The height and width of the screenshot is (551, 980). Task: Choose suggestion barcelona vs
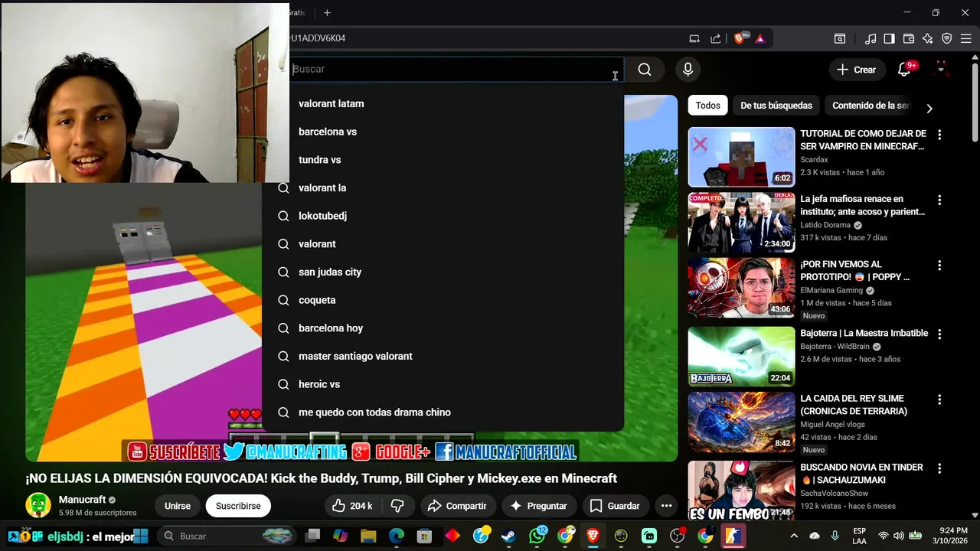pyautogui.click(x=443, y=132)
